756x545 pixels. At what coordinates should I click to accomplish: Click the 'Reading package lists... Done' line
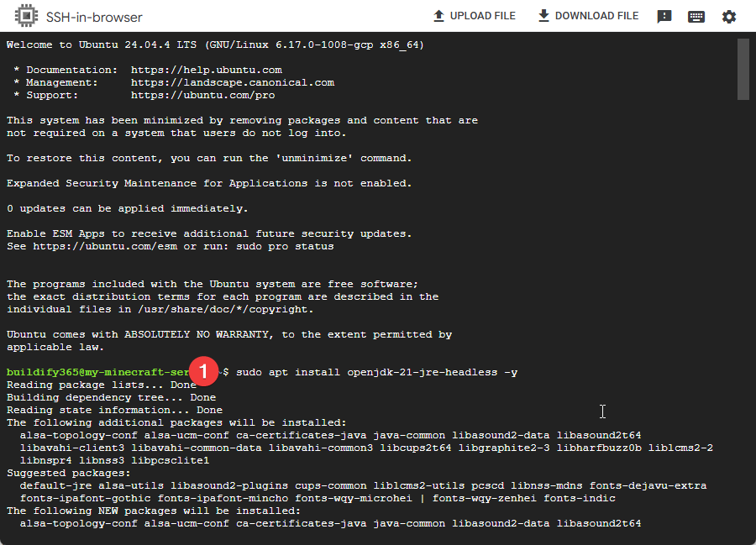coord(102,385)
